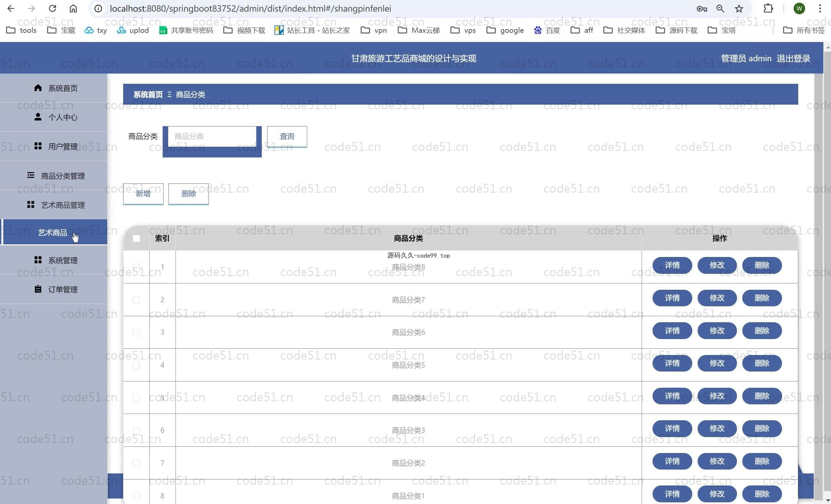Click the browser address bar URL
The width and height of the screenshot is (831, 504).
coord(250,8)
